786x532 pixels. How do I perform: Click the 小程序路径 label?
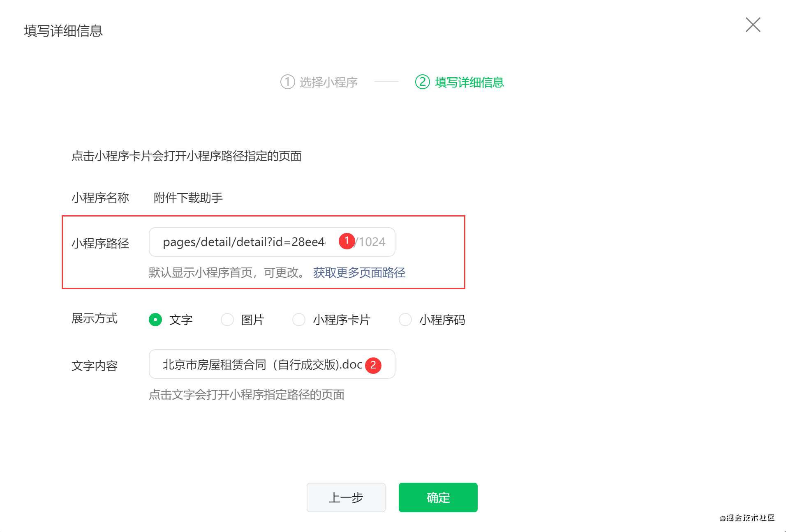[100, 244]
